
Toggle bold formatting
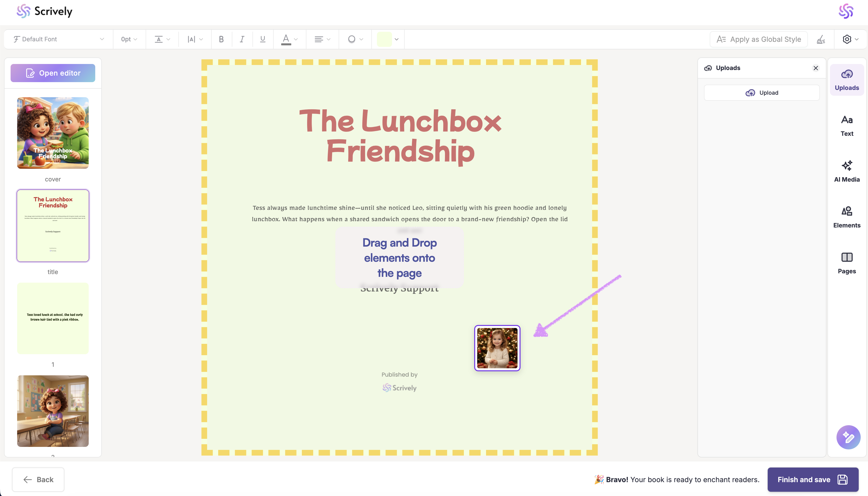221,39
